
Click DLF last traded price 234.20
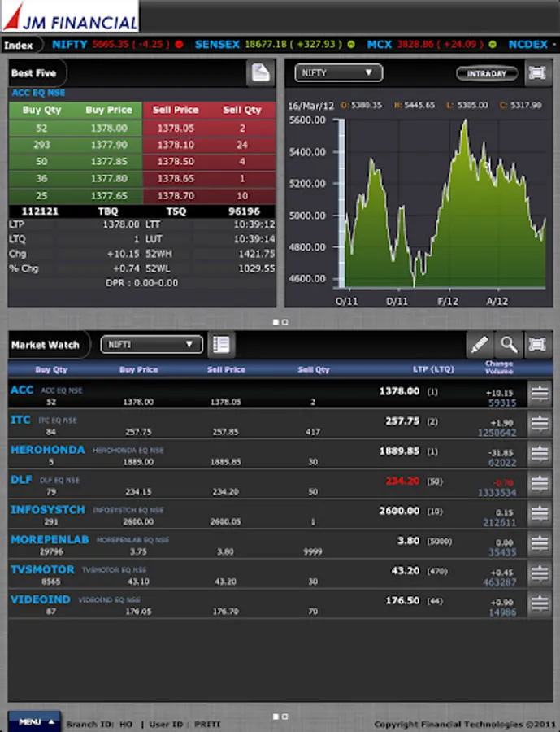402,481
